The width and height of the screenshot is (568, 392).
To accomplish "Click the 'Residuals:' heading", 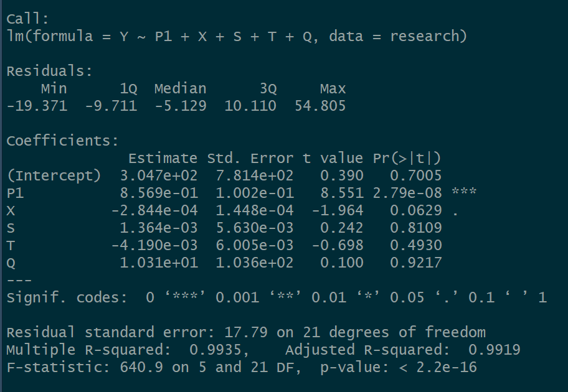I will [49, 71].
